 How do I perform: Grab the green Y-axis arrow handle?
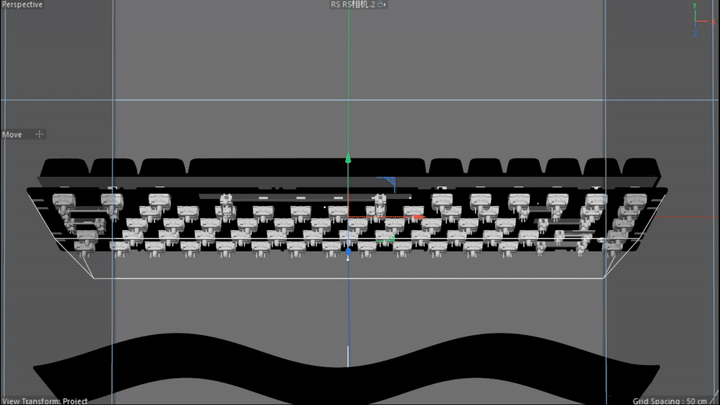tap(348, 158)
